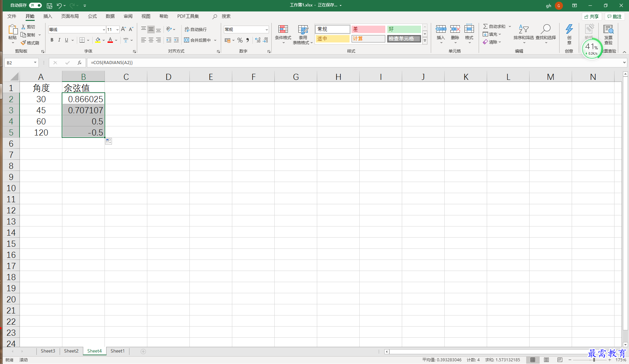
Task: Open Conditional Formatting icon
Action: (x=283, y=30)
